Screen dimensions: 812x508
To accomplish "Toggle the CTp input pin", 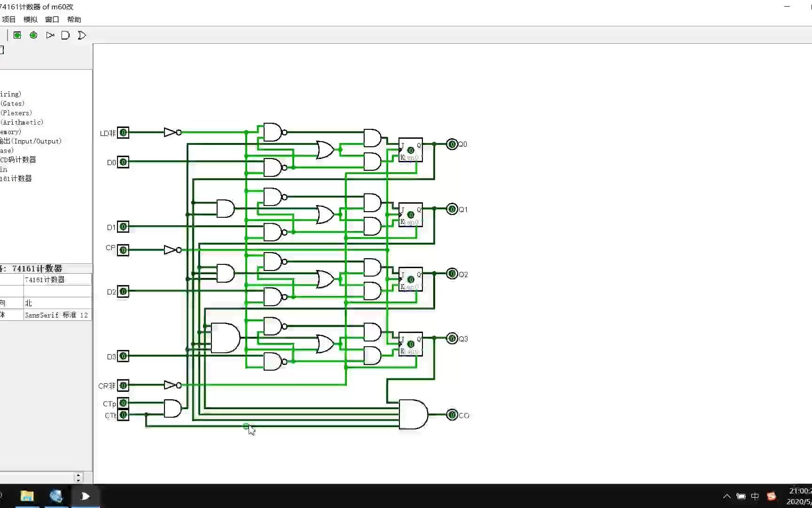I will click(x=123, y=403).
